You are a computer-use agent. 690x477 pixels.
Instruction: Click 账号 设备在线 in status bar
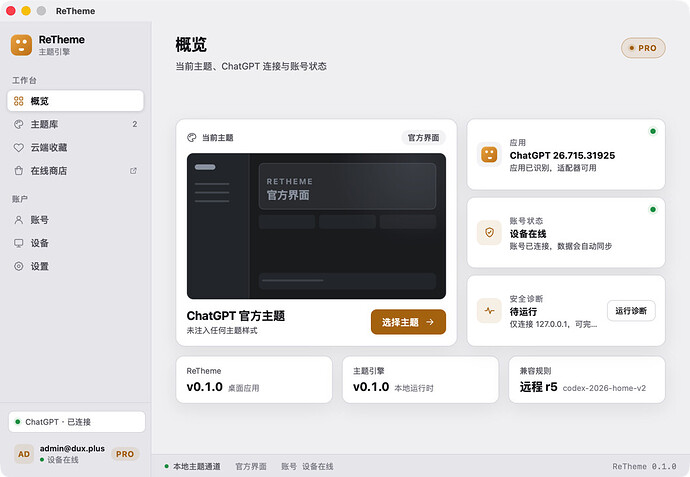pos(307,466)
